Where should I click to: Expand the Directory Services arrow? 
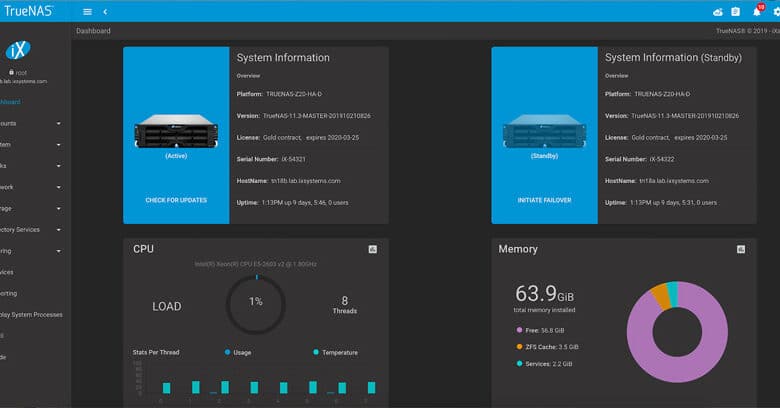[x=59, y=230]
